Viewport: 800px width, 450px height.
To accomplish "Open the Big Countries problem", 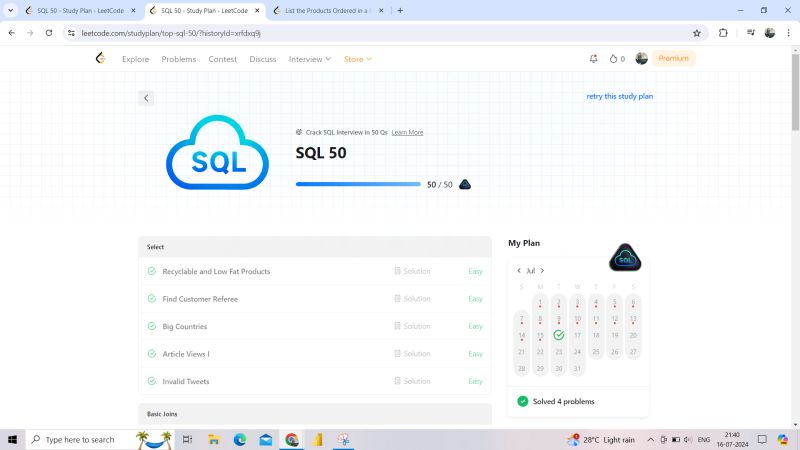I will point(185,327).
